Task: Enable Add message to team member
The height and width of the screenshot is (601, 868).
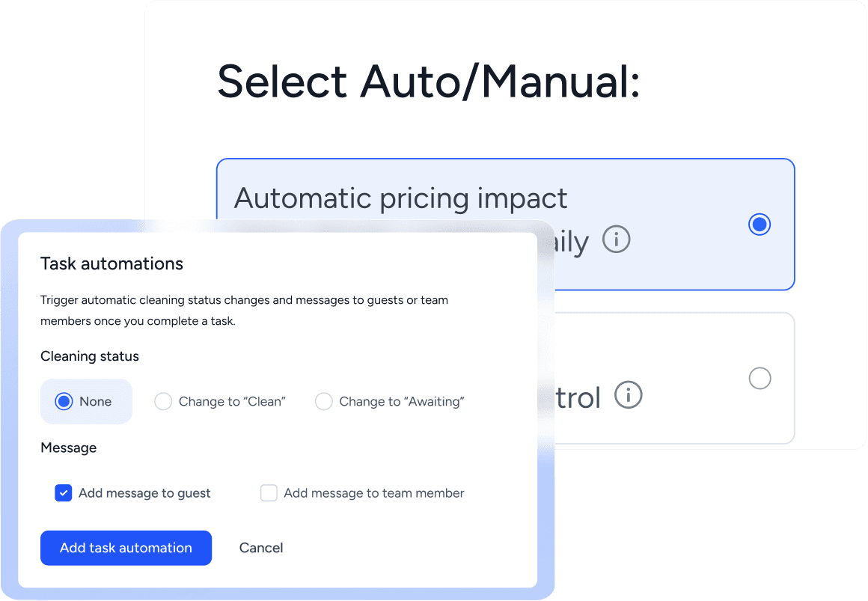Action: 269,492
